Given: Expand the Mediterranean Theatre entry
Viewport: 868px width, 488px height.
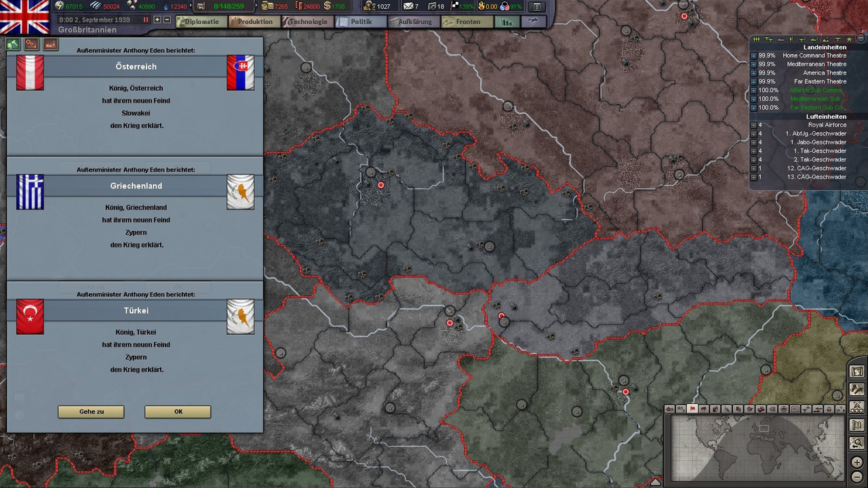Looking at the screenshot, I should (753, 64).
